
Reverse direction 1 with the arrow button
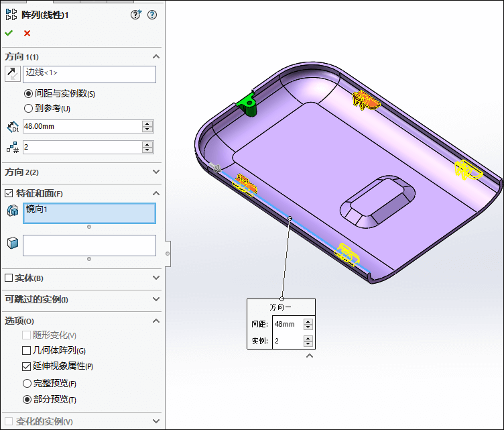tap(13, 74)
